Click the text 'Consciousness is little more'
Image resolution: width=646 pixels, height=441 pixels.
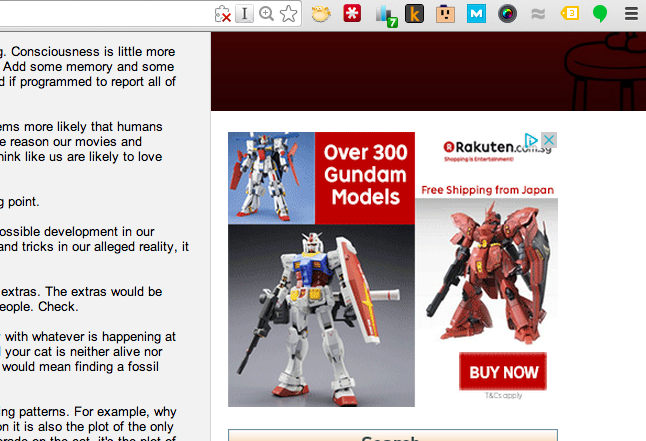pyautogui.click(x=93, y=52)
